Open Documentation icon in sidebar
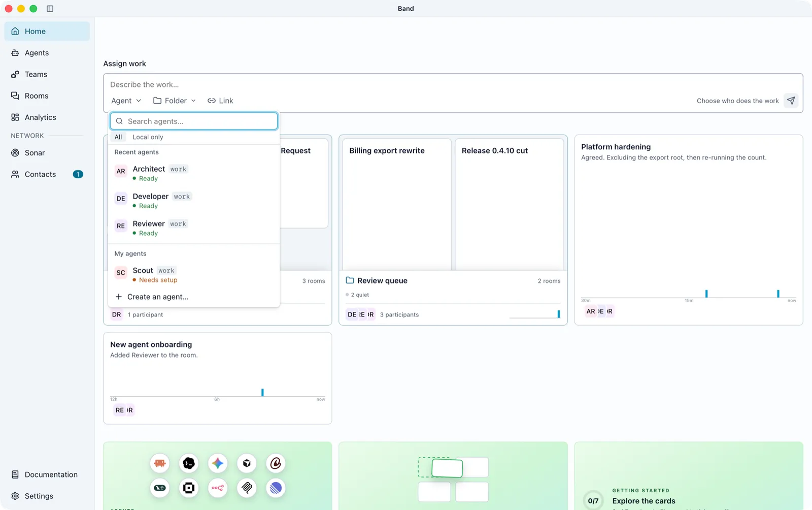Viewport: 812px width, 510px height. point(15,474)
